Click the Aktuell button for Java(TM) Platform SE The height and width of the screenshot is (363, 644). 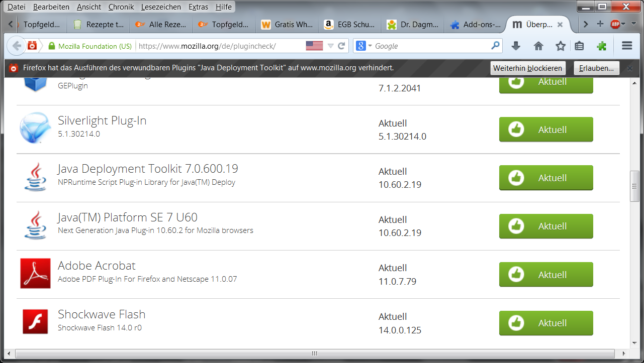[546, 226]
